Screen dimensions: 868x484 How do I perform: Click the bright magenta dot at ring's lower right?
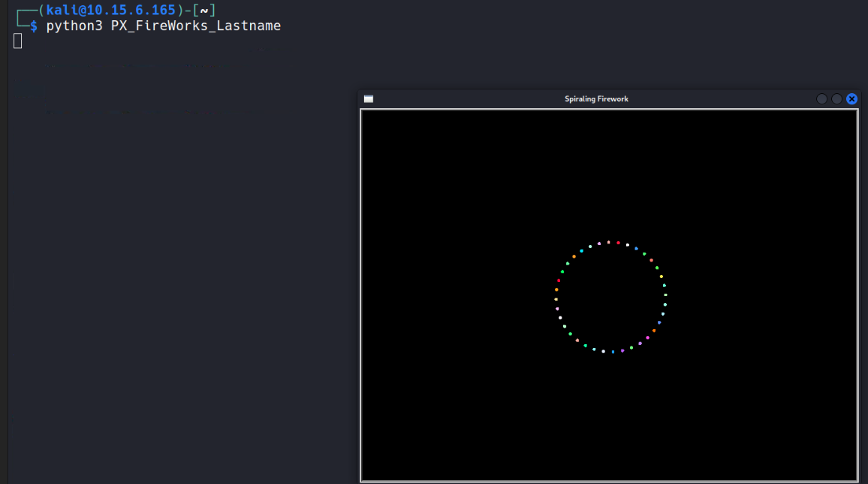tap(647, 337)
